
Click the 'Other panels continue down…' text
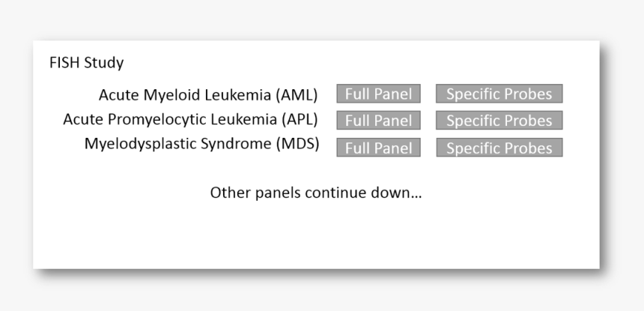tap(316, 193)
